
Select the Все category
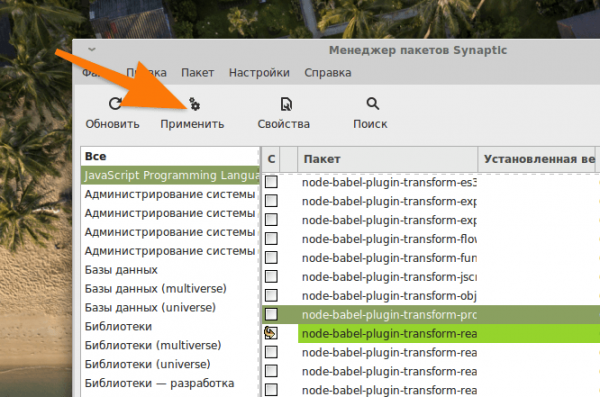pyautogui.click(x=170, y=156)
